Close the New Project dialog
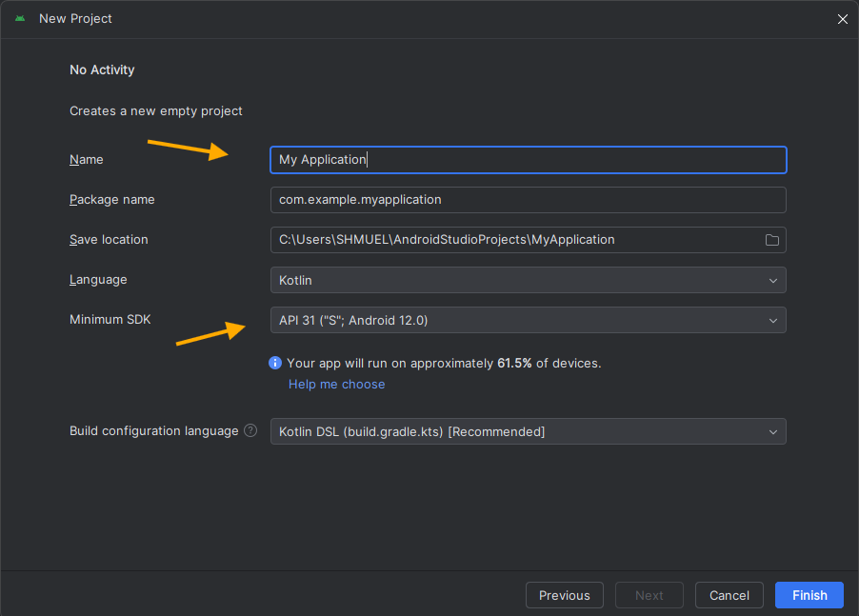 [x=842, y=19]
